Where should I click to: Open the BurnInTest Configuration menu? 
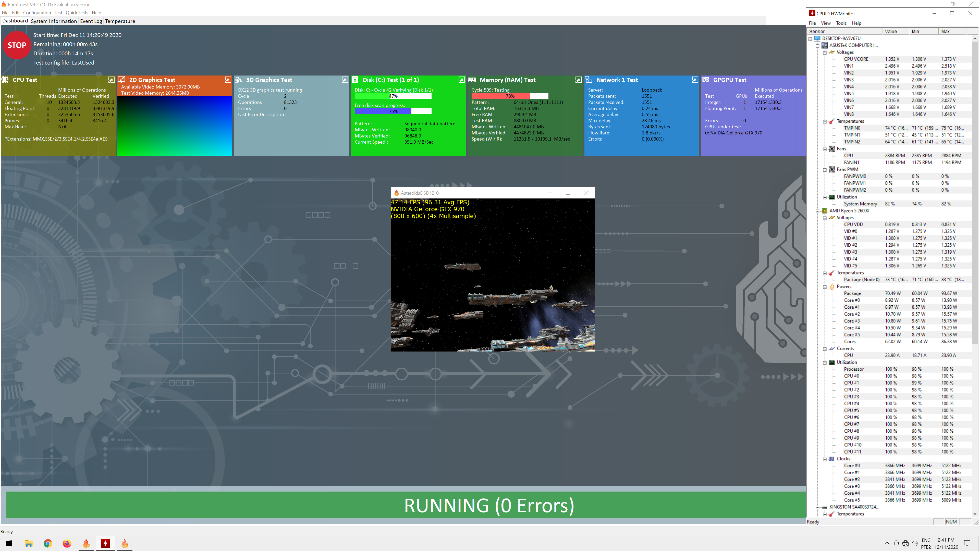pyautogui.click(x=37, y=12)
